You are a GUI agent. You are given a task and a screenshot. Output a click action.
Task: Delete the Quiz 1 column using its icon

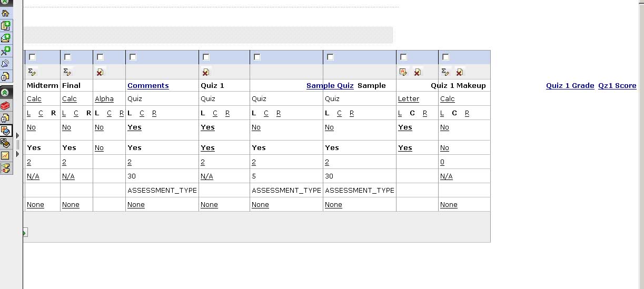(x=206, y=72)
